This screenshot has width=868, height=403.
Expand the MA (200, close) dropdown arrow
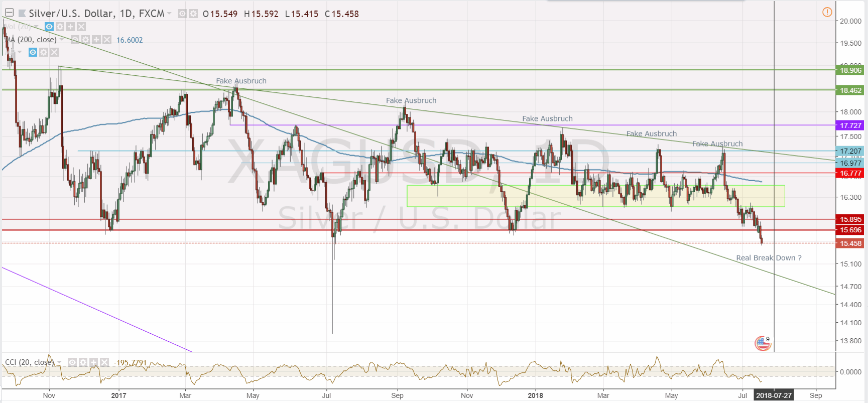click(62, 40)
